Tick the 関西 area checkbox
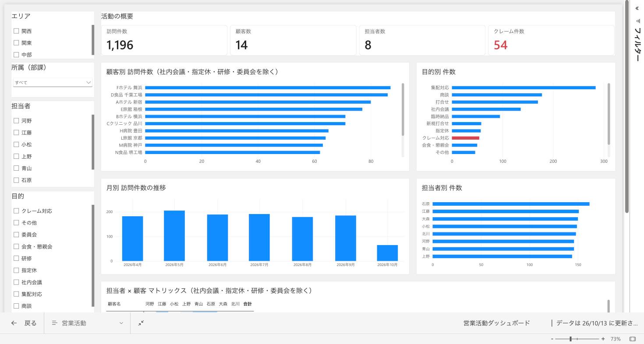The height and width of the screenshot is (344, 644). tap(16, 31)
